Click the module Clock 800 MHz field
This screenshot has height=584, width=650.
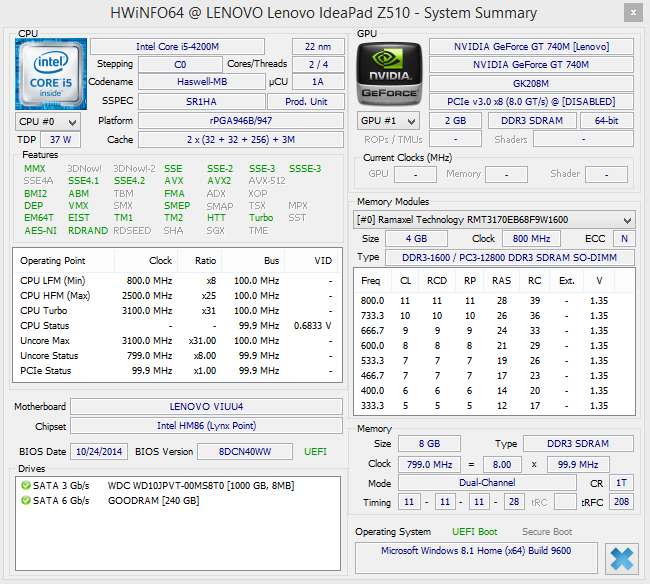531,239
